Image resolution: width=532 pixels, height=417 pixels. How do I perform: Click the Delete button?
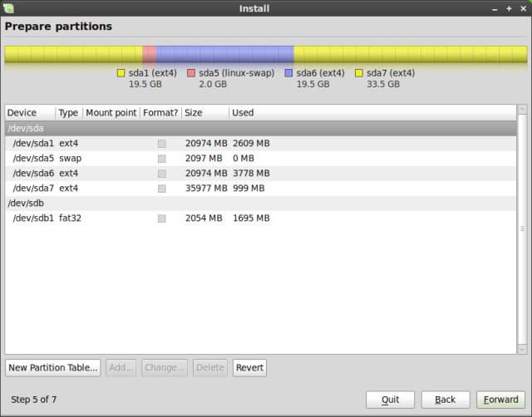pyautogui.click(x=210, y=368)
